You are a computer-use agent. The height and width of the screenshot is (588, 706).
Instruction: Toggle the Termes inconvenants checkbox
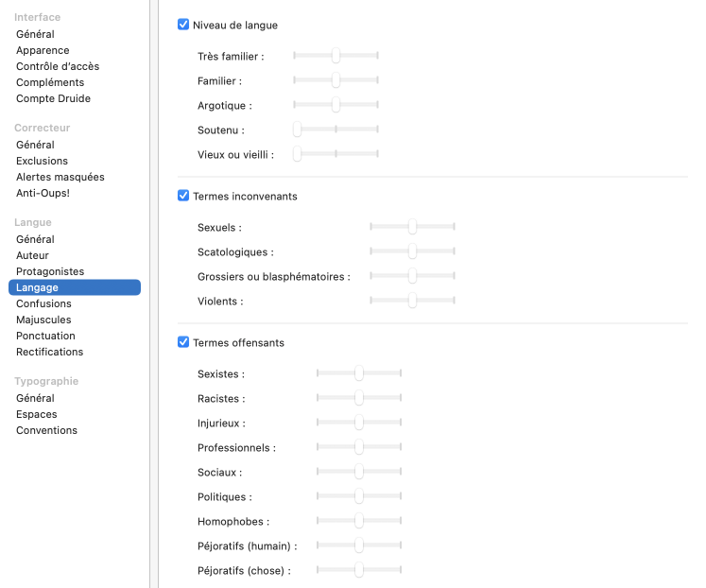pos(183,196)
